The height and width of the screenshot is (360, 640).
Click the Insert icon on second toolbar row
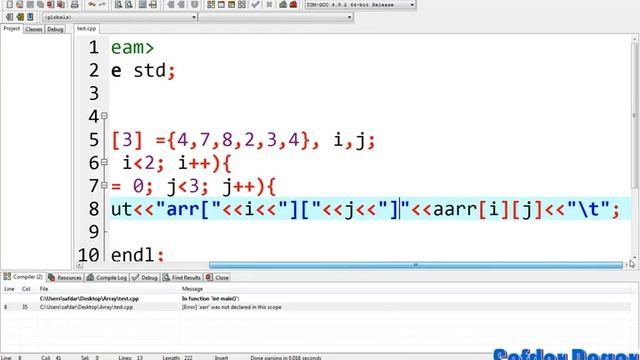pos(10,17)
